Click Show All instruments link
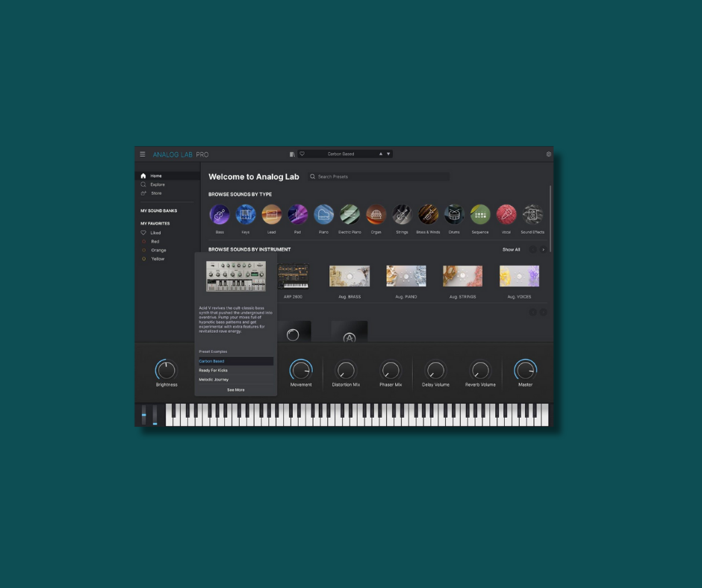 click(x=511, y=250)
